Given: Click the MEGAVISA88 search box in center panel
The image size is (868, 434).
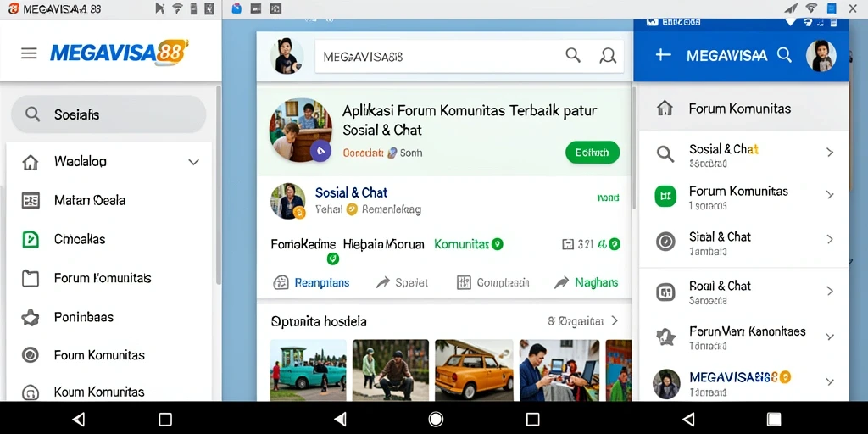Looking at the screenshot, I should 469,56.
